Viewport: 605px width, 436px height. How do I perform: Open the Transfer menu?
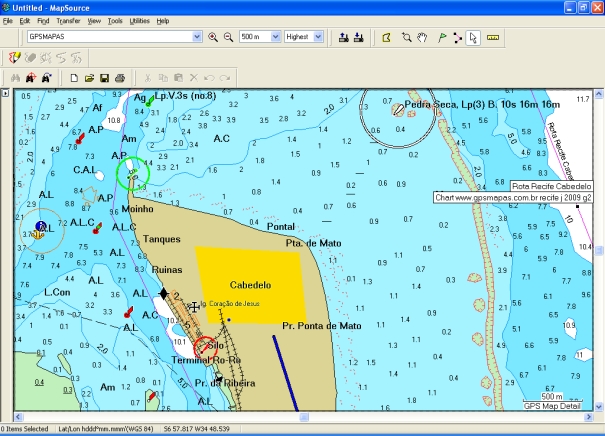[x=69, y=20]
